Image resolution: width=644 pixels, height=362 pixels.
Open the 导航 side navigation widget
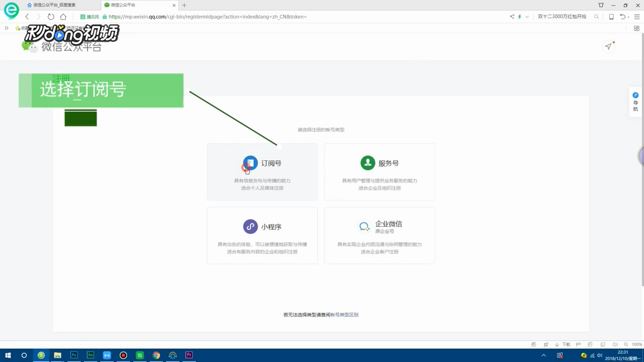tap(635, 103)
